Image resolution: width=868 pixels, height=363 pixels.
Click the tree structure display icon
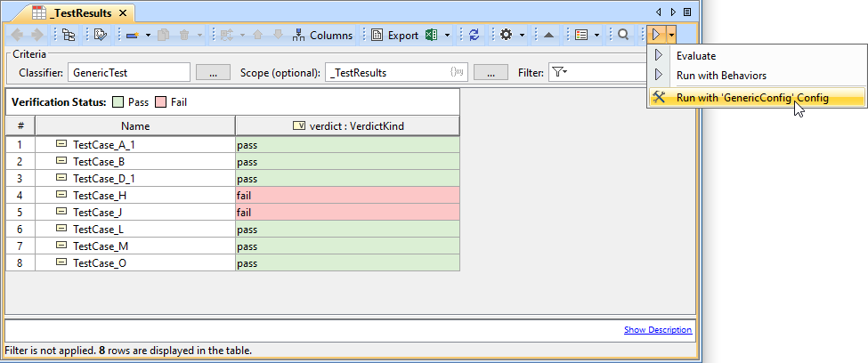(x=69, y=36)
